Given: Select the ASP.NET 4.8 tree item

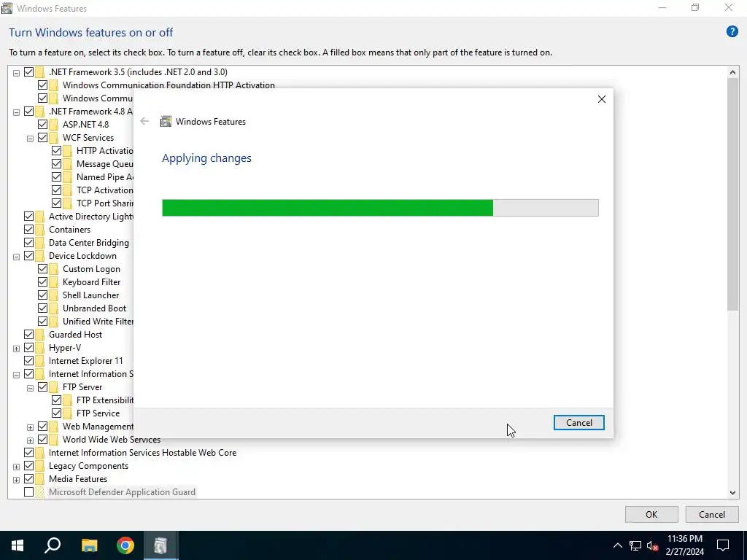Looking at the screenshot, I should (86, 124).
